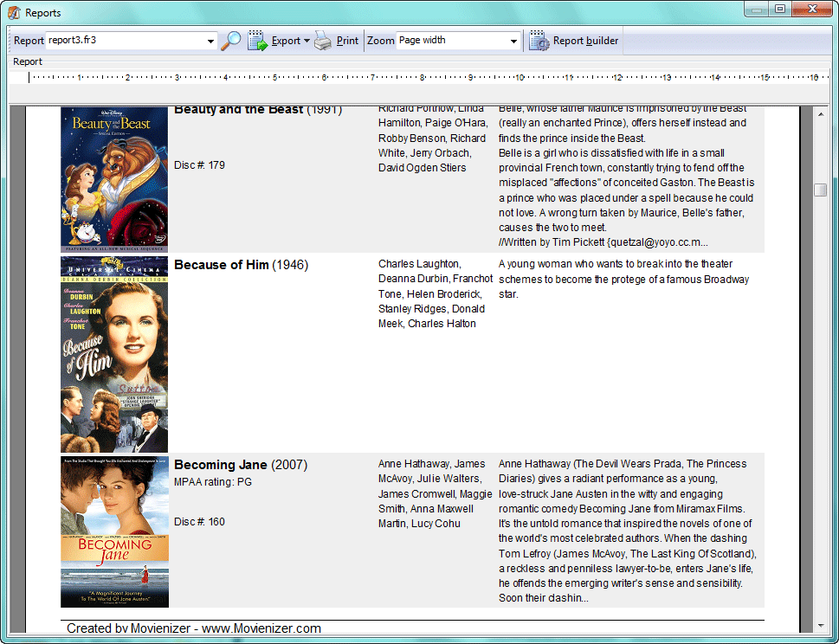Click the horizontal ruler
This screenshot has height=644, width=839.
pyautogui.click(x=428, y=78)
